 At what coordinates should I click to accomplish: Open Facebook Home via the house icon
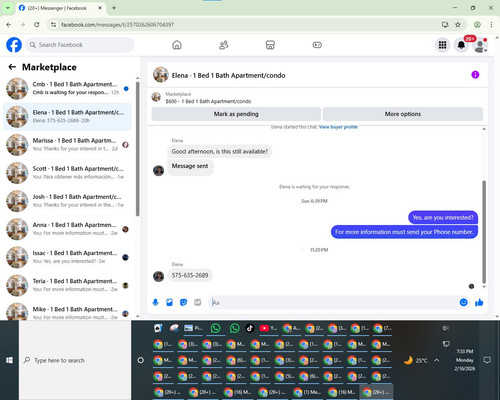coord(177,45)
